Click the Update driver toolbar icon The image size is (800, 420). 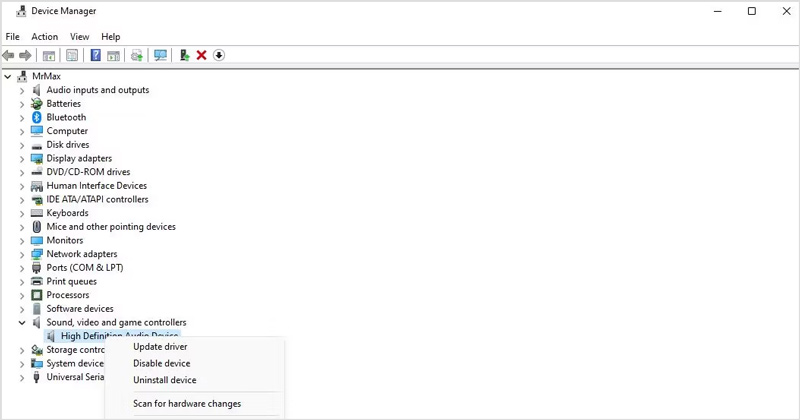[137, 55]
